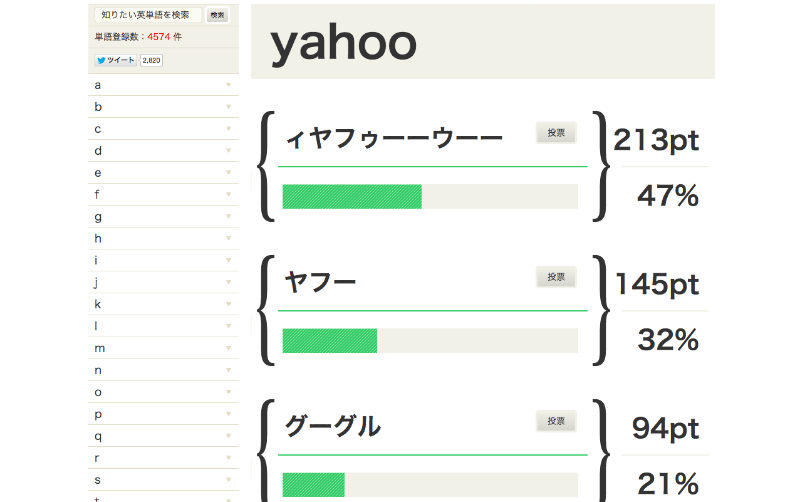Image resolution: width=800 pixels, height=502 pixels.
Task: Vote for ヤフー pronunciation
Action: pyautogui.click(x=556, y=277)
